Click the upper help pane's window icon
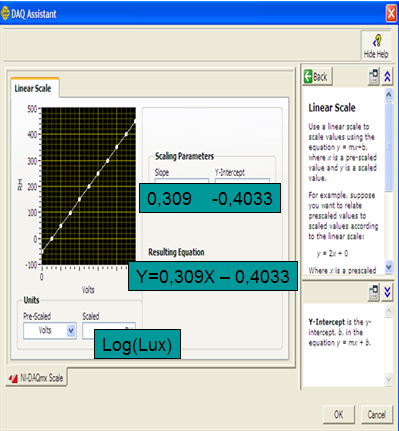Screen dimensions: 399x431 tap(373, 77)
